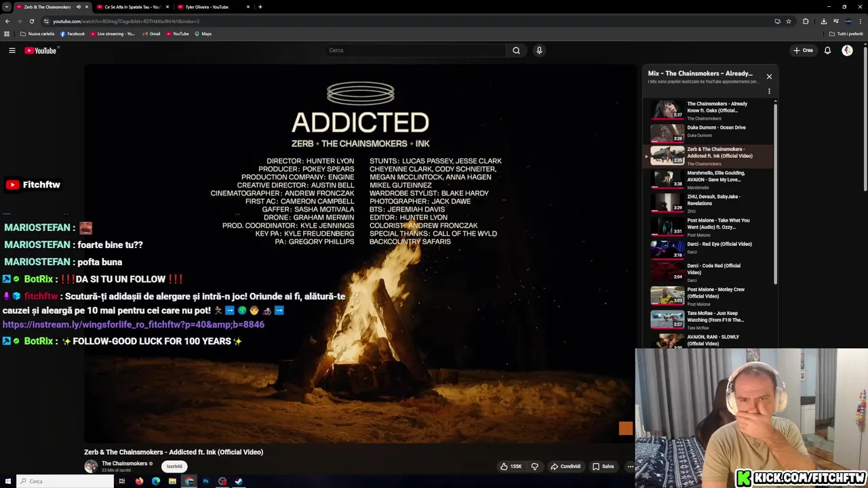This screenshot has width=868, height=488.
Task: Open Chrome extensions puzzle icon
Action: [x=806, y=21]
